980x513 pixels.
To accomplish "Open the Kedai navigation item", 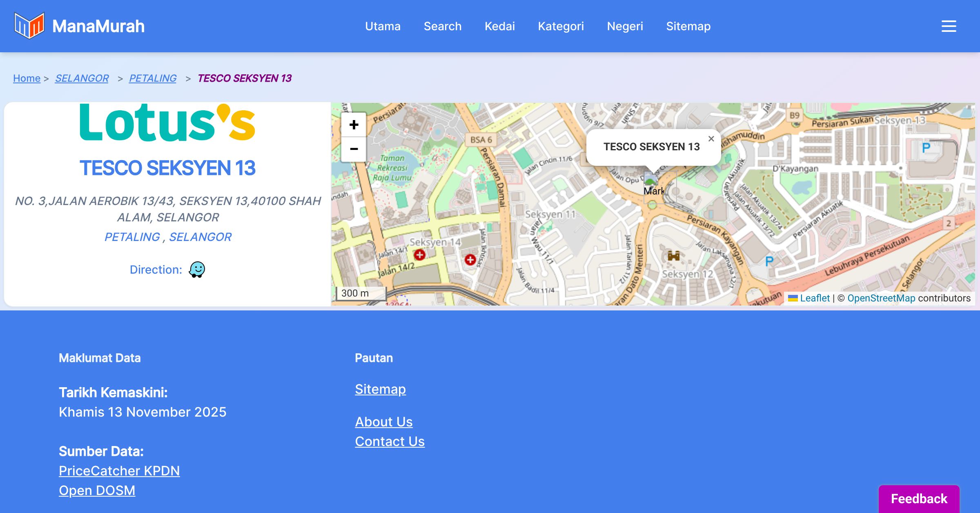I will (499, 26).
